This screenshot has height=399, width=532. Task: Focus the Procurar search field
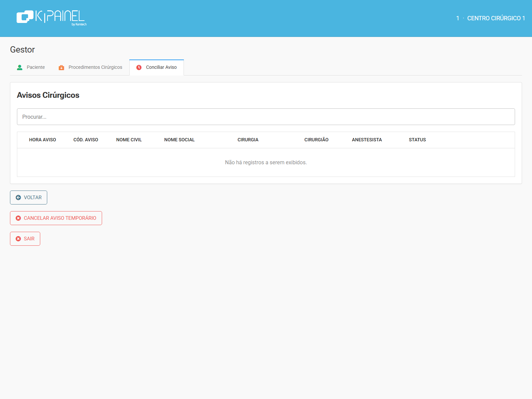pos(266,117)
